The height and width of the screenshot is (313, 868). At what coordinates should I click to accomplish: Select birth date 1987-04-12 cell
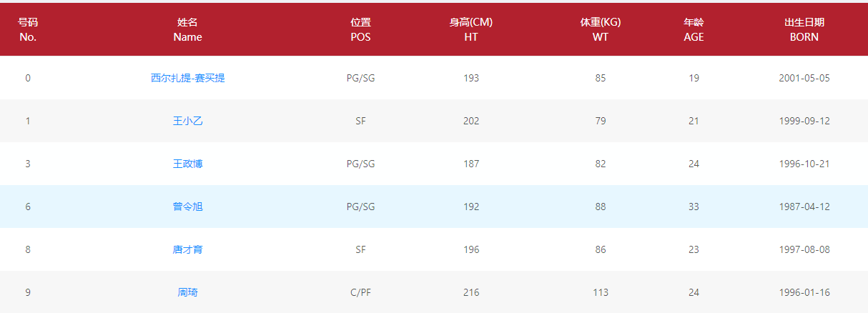click(804, 207)
